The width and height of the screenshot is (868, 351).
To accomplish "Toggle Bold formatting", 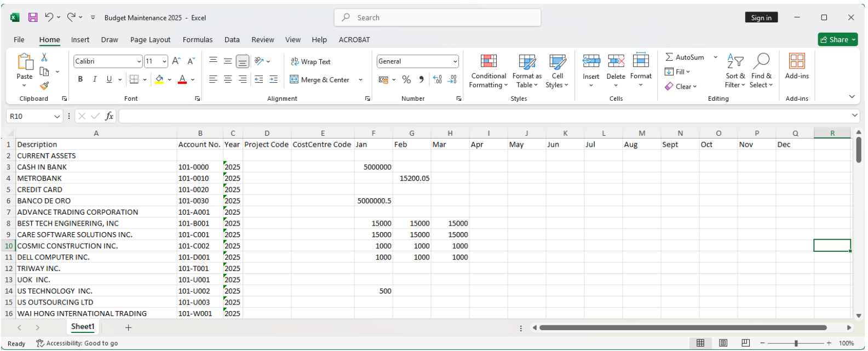I will tap(81, 79).
